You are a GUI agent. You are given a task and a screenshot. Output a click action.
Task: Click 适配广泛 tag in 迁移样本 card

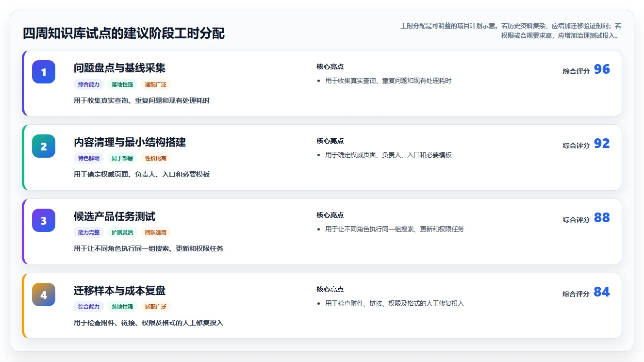tap(156, 307)
